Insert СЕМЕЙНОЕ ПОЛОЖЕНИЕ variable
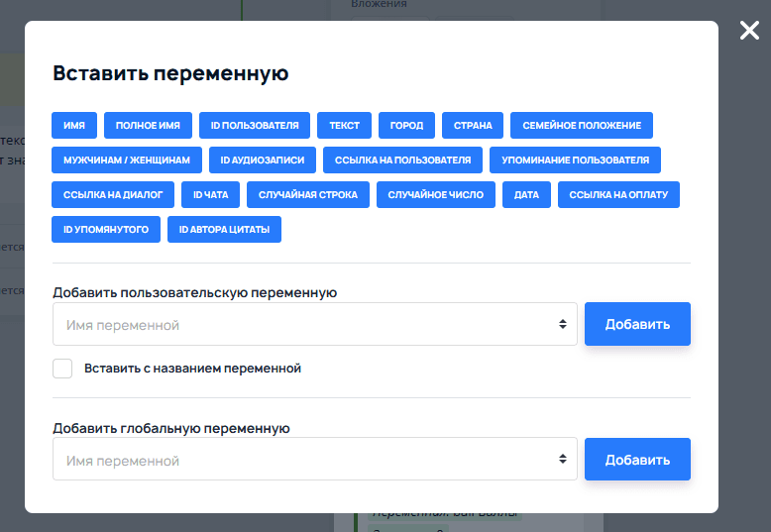 582,126
